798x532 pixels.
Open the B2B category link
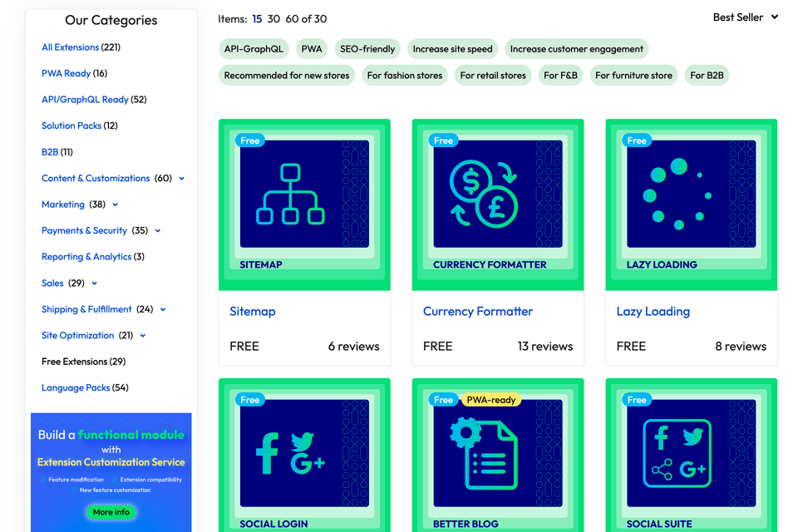point(50,152)
